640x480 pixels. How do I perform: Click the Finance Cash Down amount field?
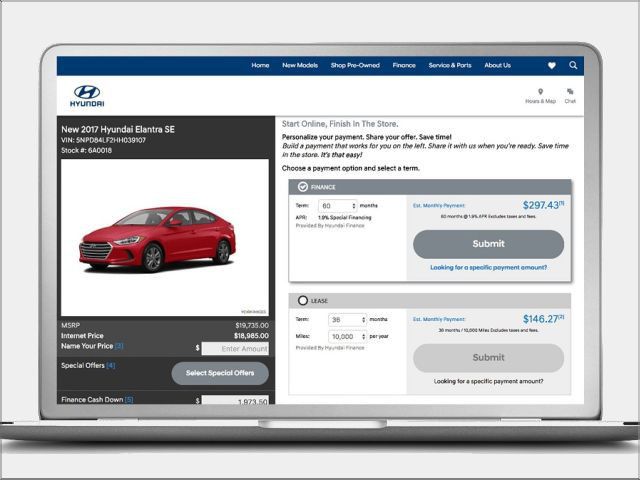[x=235, y=400]
